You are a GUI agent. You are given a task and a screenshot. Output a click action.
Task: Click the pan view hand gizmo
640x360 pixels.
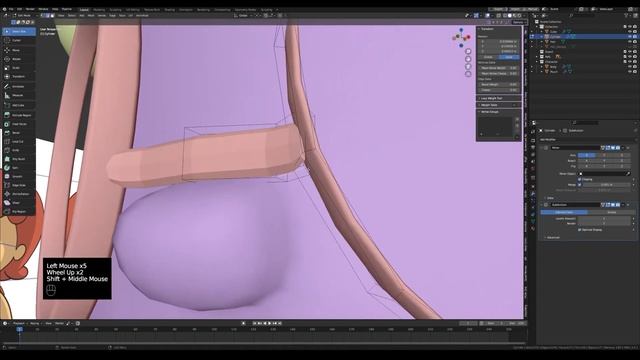tap(468, 59)
